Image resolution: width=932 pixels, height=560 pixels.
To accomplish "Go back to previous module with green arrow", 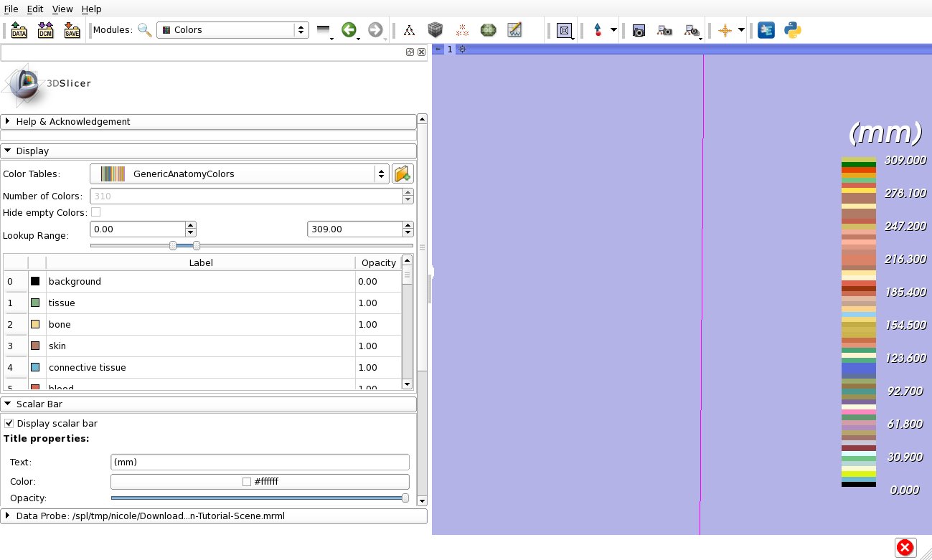I will click(349, 30).
